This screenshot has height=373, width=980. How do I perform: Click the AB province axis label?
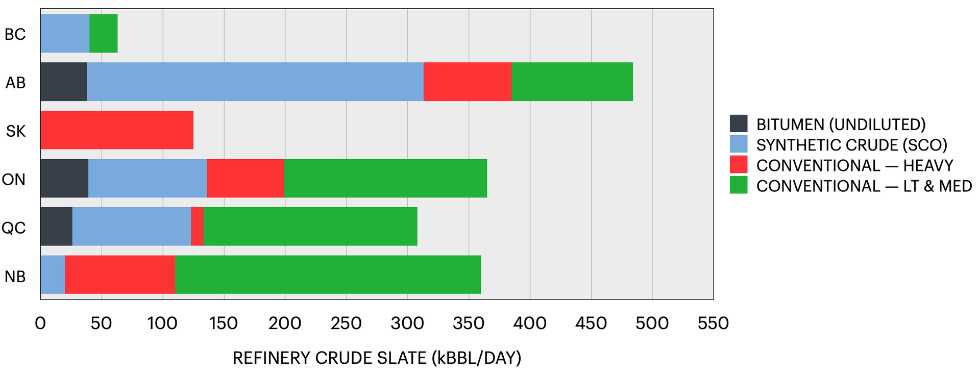point(15,83)
